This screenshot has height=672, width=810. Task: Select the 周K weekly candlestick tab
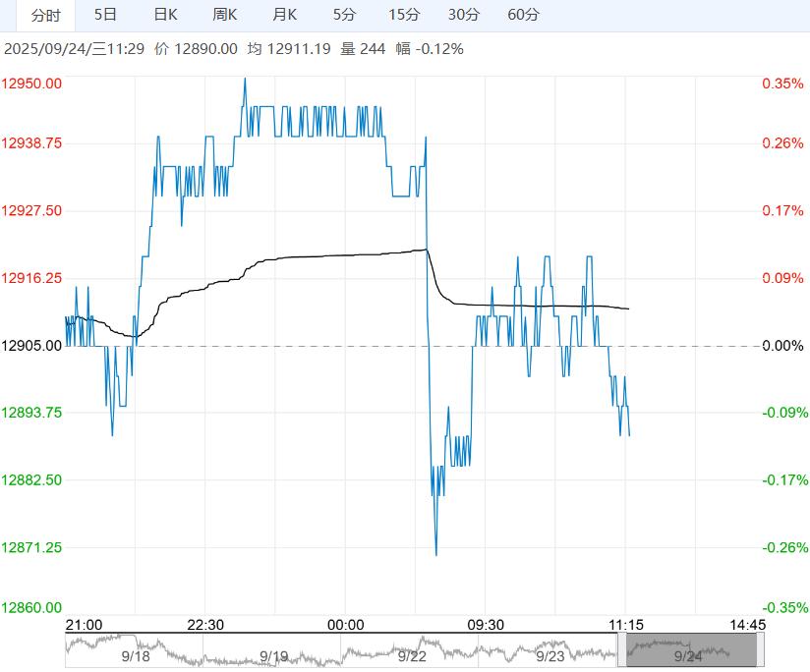(225, 15)
